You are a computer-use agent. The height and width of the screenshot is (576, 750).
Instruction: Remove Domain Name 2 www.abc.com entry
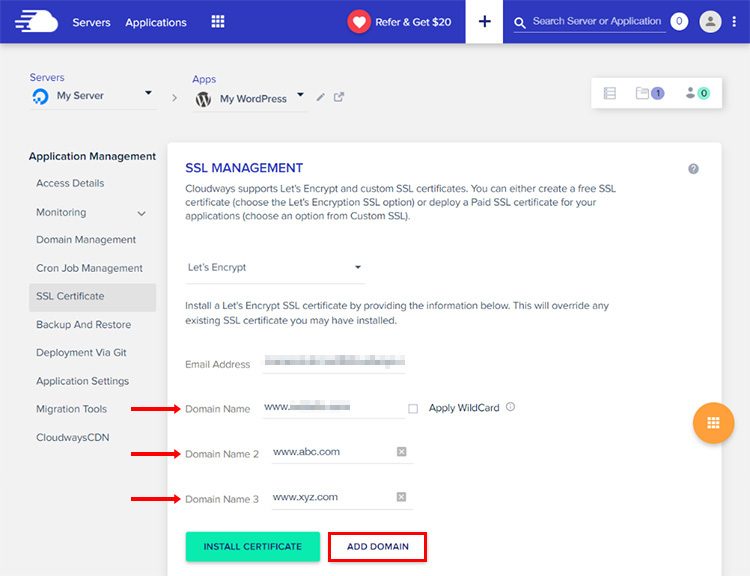pyautogui.click(x=401, y=452)
